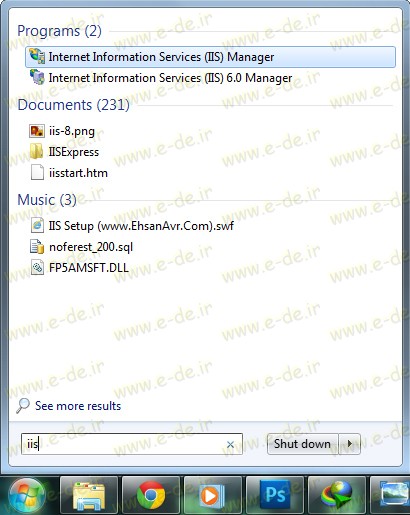Clear the search box with the X
This screenshot has width=410, height=515.
(230, 444)
